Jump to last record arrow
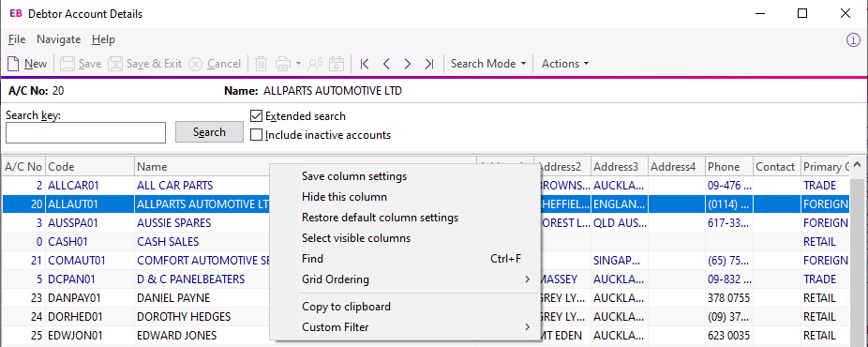This screenshot has width=868, height=347. 429,64
